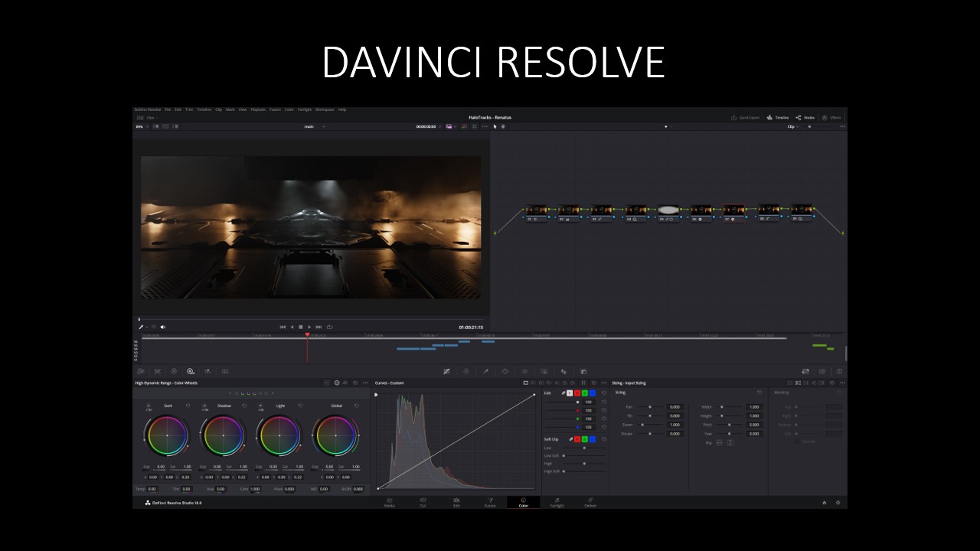Open project settings gear icon
The image size is (980, 551).
coord(838,503)
